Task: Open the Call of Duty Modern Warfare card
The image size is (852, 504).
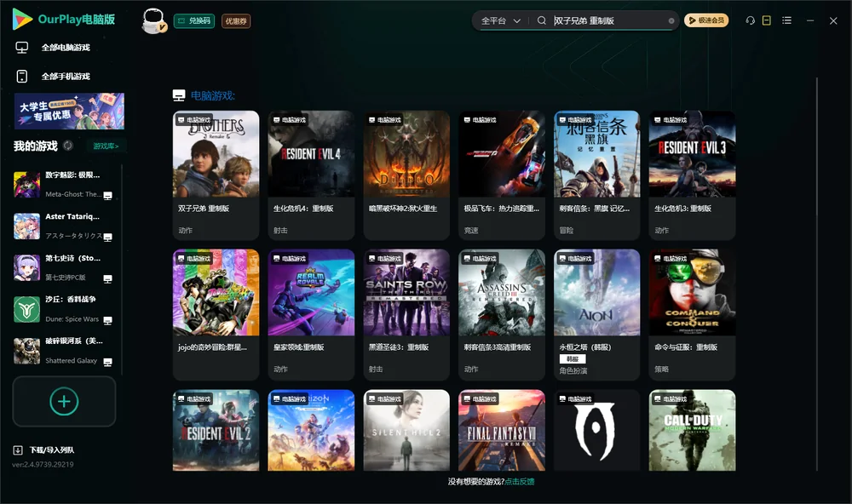Action: pos(692,430)
